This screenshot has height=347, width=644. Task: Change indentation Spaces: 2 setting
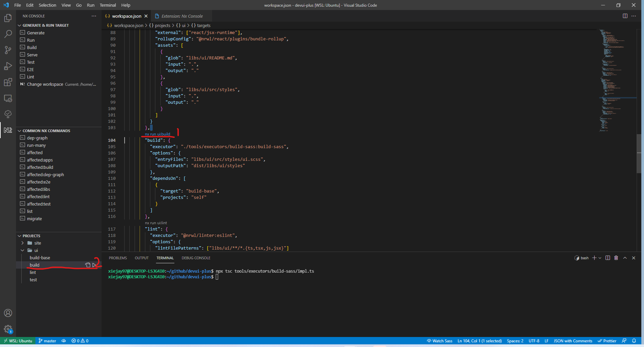[x=515, y=341]
